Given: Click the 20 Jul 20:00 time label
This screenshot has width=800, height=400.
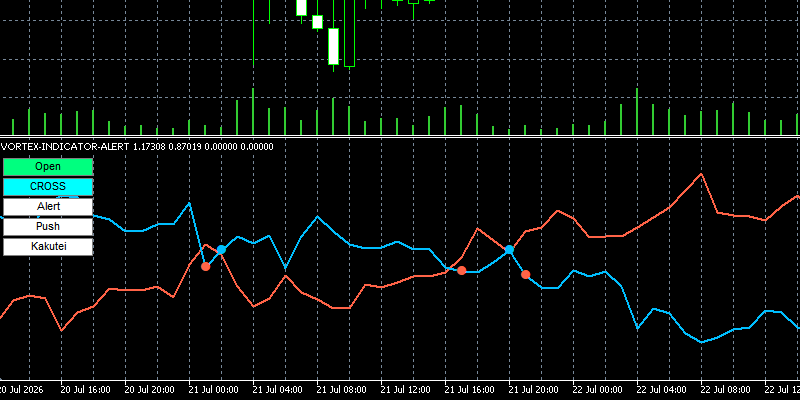Looking at the screenshot, I should [x=149, y=390].
